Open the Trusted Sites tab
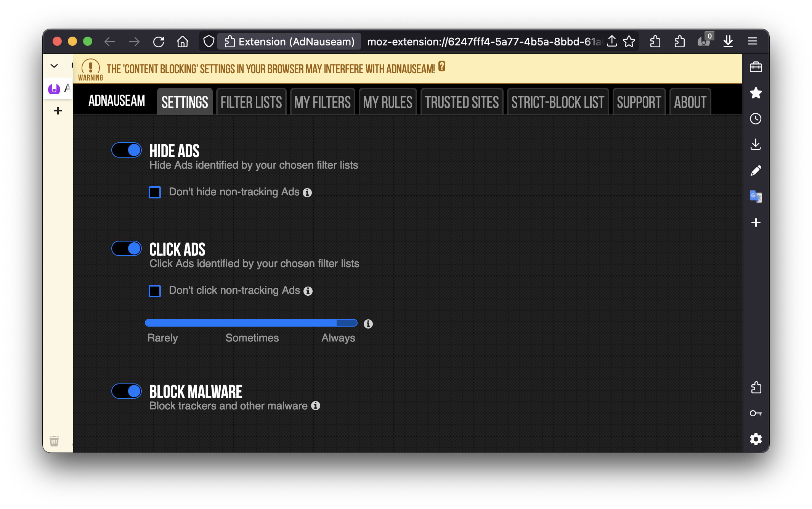 pos(462,102)
